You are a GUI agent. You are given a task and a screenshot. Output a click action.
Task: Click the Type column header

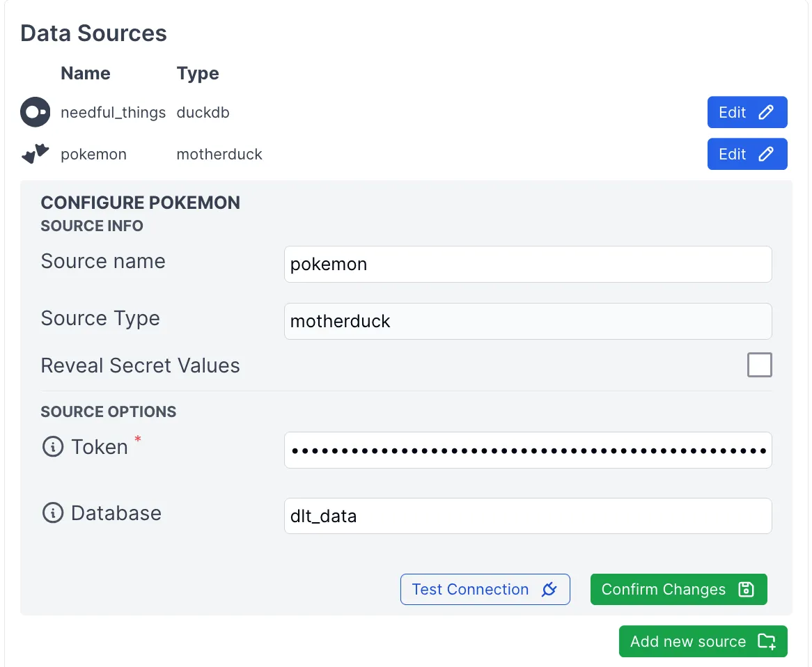coord(198,74)
